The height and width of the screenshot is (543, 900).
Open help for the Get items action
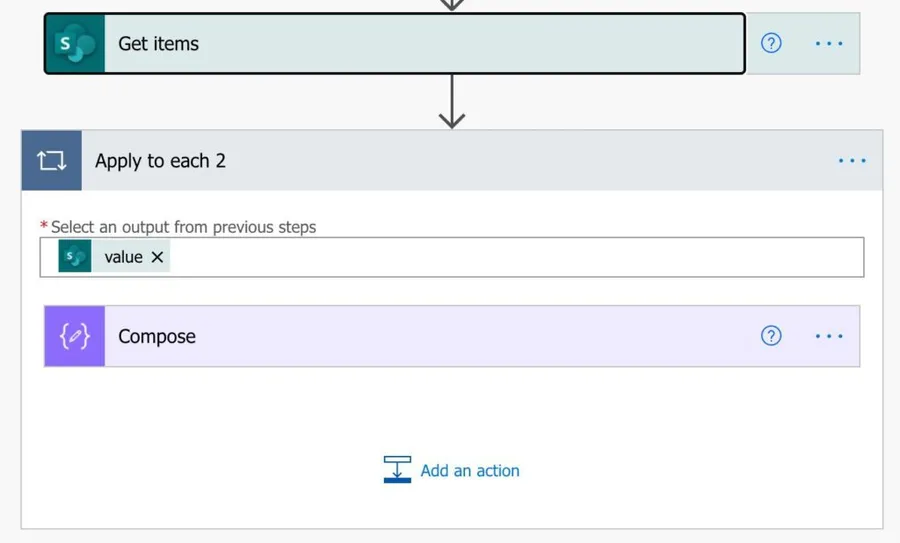(771, 43)
